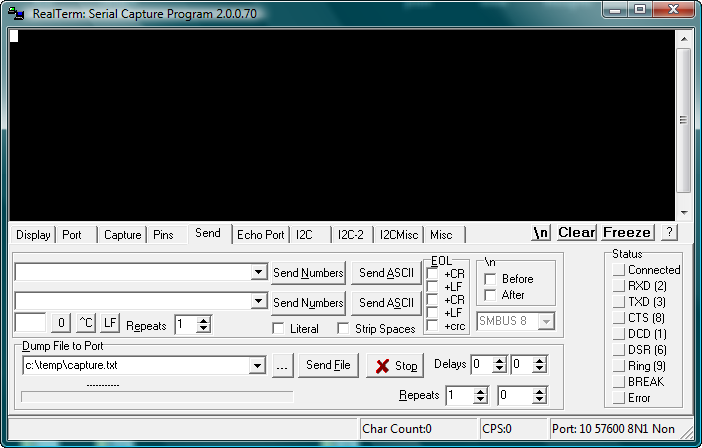This screenshot has height=448, width=702.
Task: Click the LF line feed button
Action: [110, 323]
